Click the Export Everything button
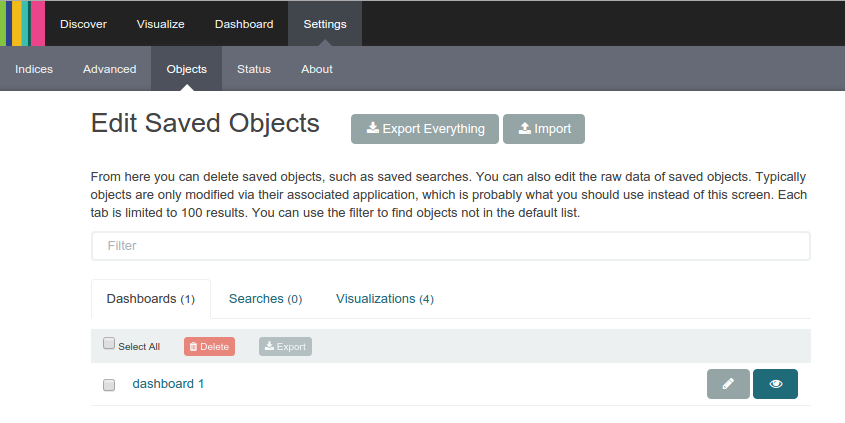The image size is (845, 423). (x=425, y=129)
